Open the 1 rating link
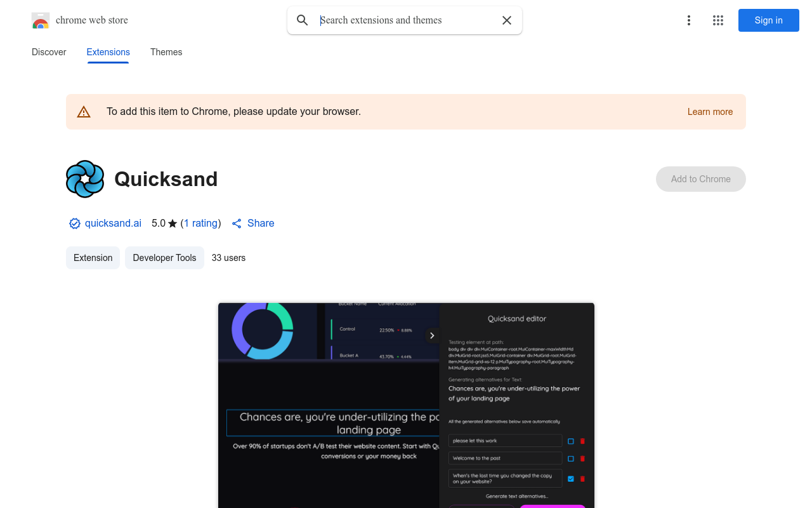 (x=201, y=224)
